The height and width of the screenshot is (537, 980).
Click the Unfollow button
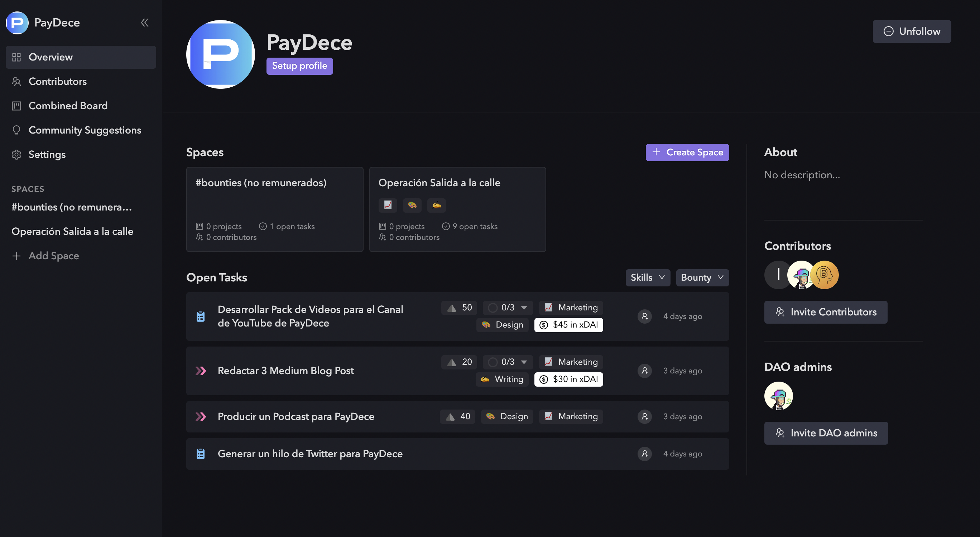pos(912,31)
